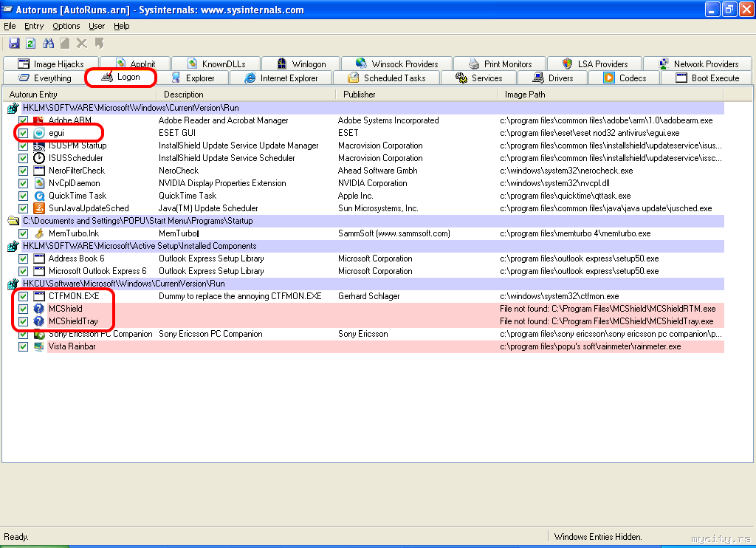The width and height of the screenshot is (756, 548).
Task: Toggle the Vista Rainbar checkbox
Action: (x=24, y=346)
